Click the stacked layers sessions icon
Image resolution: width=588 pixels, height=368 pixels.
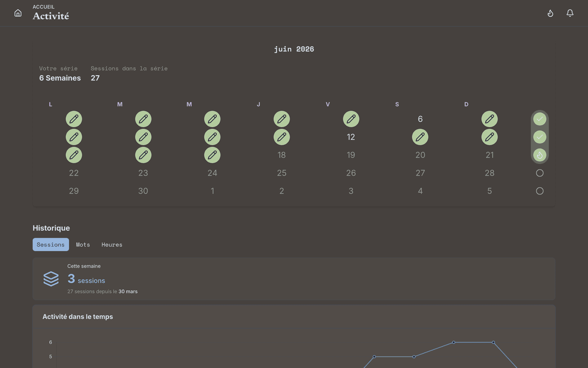click(51, 279)
